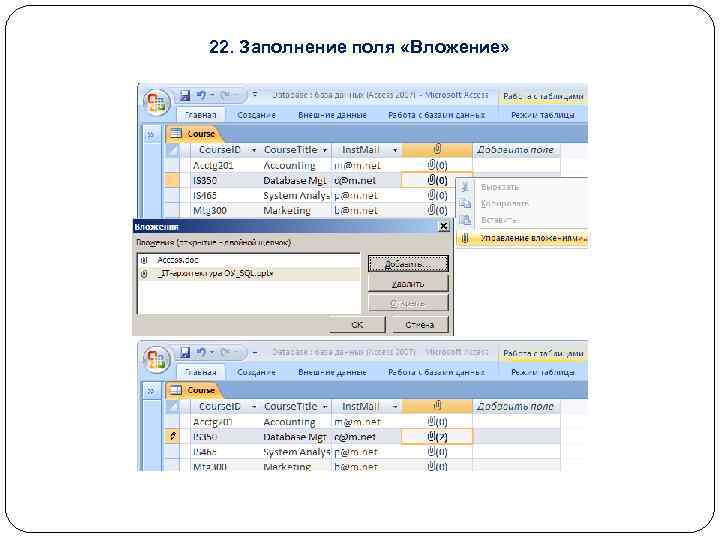Switch to the Главная tab in the upper window
Screen dimensions: 720x540
pyautogui.click(x=201, y=115)
